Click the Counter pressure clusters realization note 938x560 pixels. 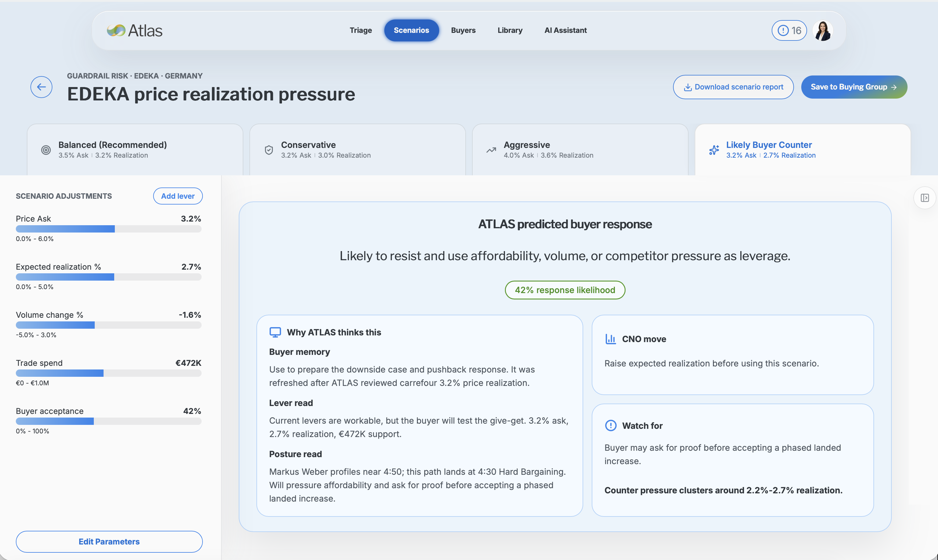coord(724,491)
